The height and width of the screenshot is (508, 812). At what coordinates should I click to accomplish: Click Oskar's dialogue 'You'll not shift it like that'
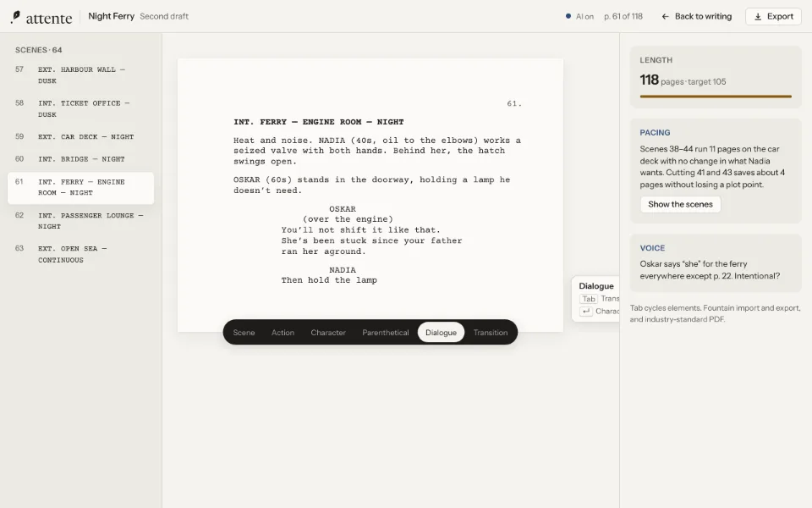click(372, 240)
